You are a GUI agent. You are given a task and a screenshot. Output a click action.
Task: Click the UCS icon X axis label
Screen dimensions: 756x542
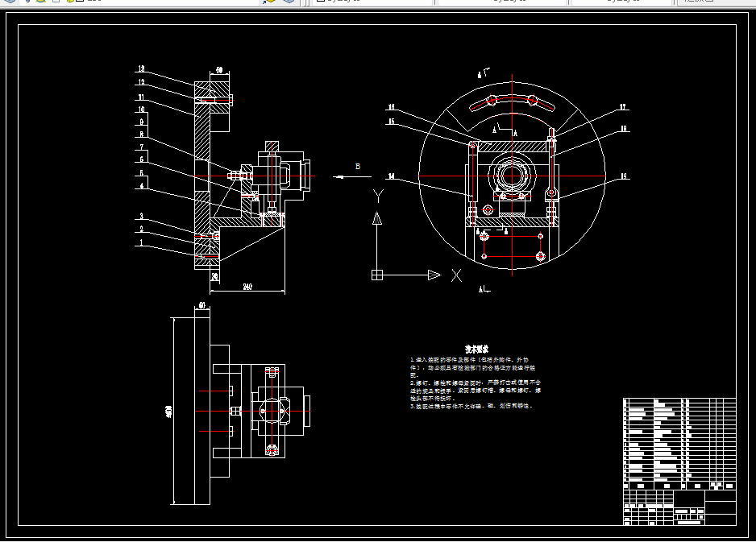pyautogui.click(x=457, y=275)
